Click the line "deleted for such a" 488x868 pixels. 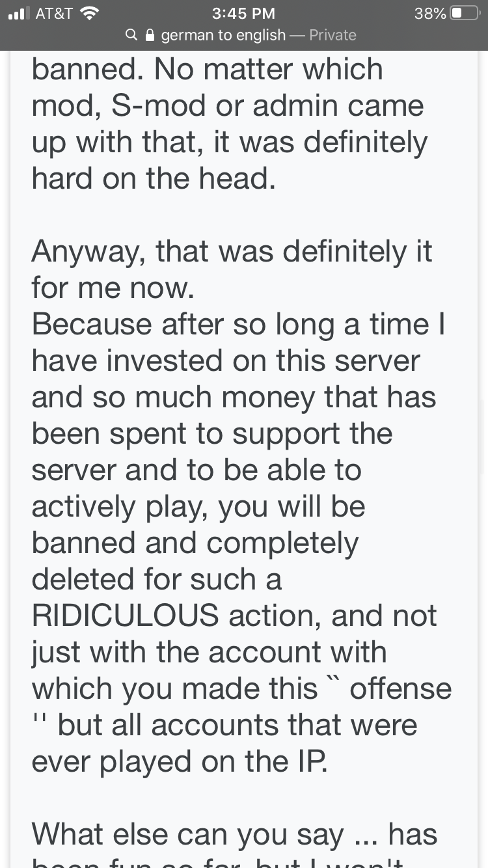pyautogui.click(x=157, y=579)
